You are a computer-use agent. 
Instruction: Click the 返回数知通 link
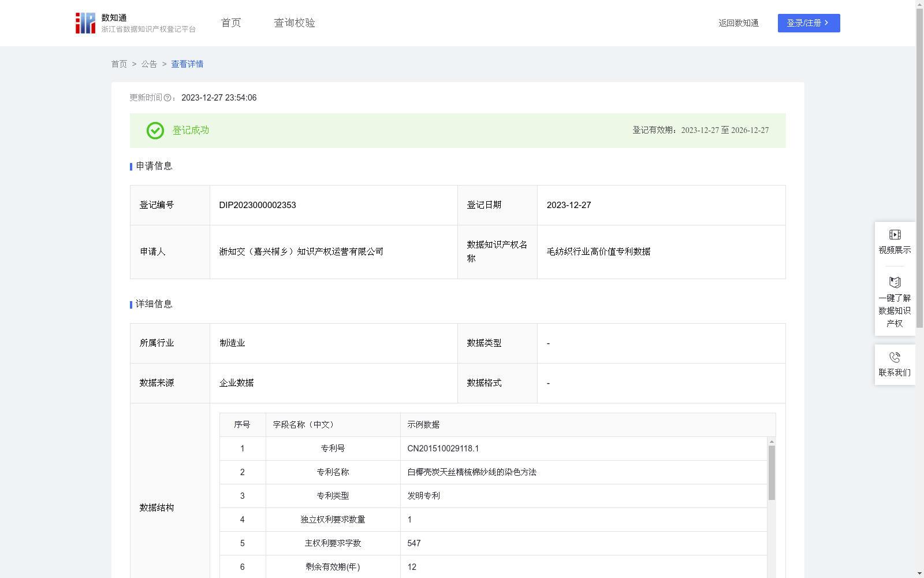[x=738, y=23]
